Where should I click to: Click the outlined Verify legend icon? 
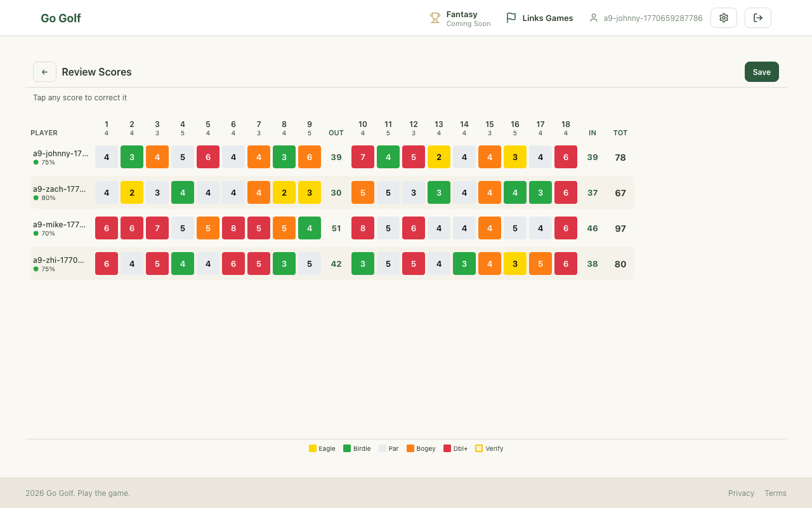pyautogui.click(x=479, y=448)
